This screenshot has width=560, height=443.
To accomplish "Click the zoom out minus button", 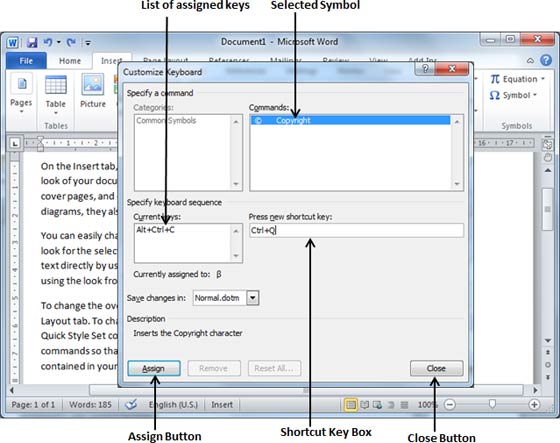I will [x=450, y=405].
